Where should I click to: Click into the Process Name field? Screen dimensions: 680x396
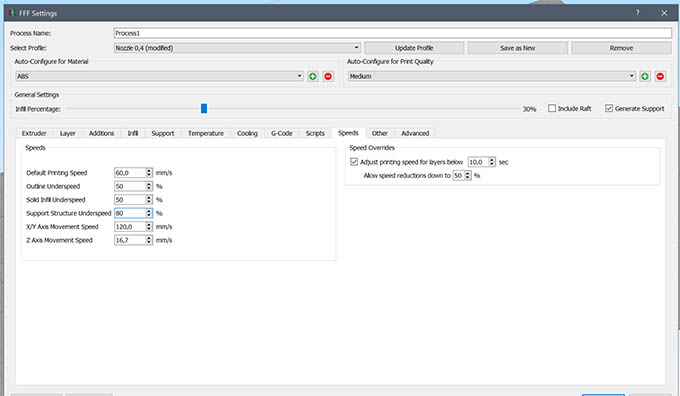392,33
